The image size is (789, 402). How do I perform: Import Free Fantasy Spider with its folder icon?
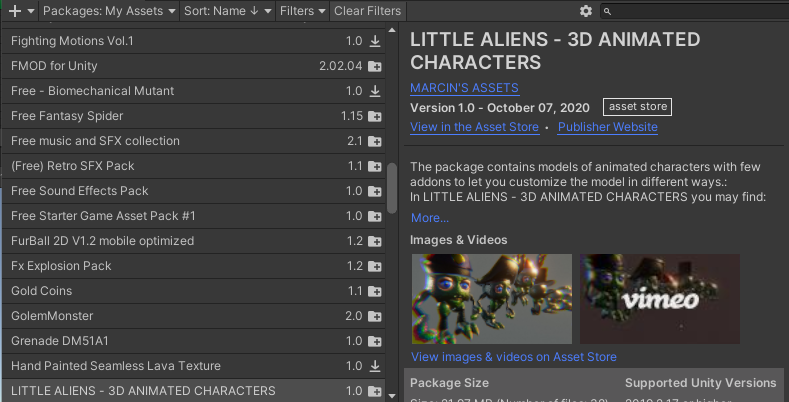(374, 116)
